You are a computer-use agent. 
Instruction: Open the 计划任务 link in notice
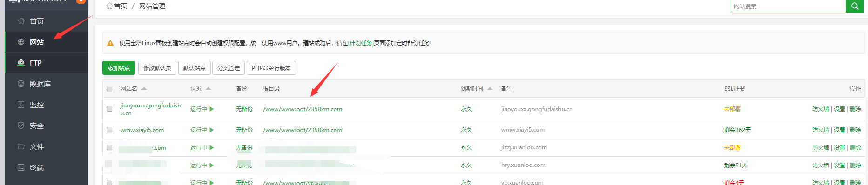click(x=361, y=43)
